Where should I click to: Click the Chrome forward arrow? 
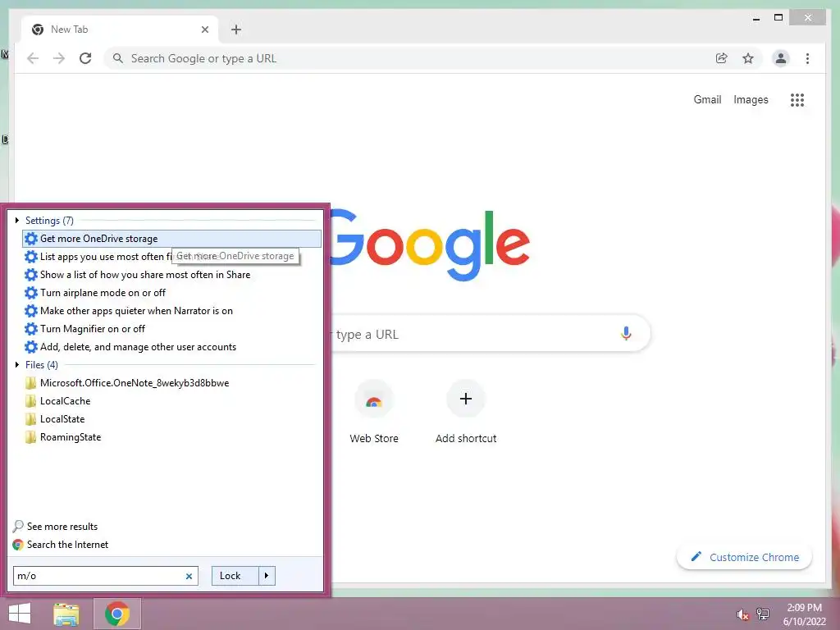(59, 58)
